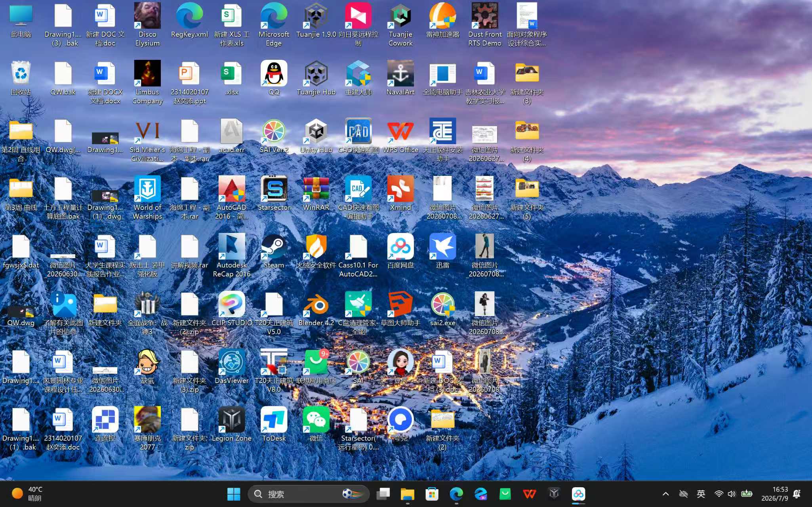The width and height of the screenshot is (812, 507).
Task: Open the 赛博朋克 2077 shortcut
Action: pos(147,429)
